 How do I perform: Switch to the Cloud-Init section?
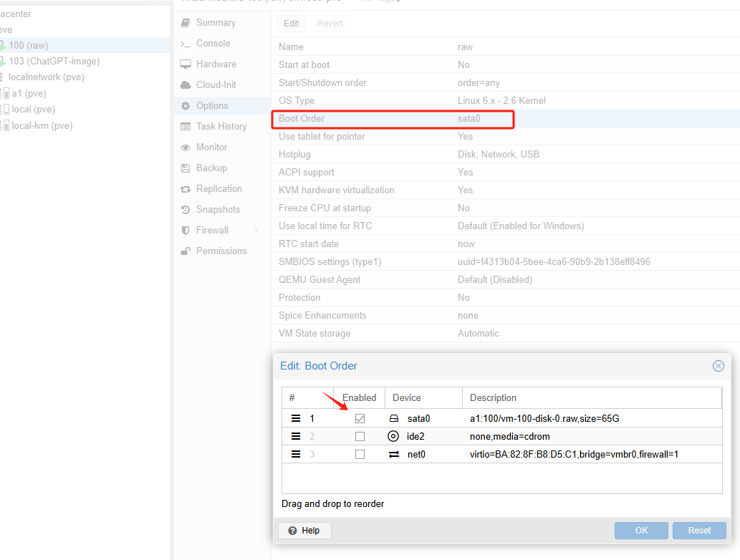(x=216, y=85)
